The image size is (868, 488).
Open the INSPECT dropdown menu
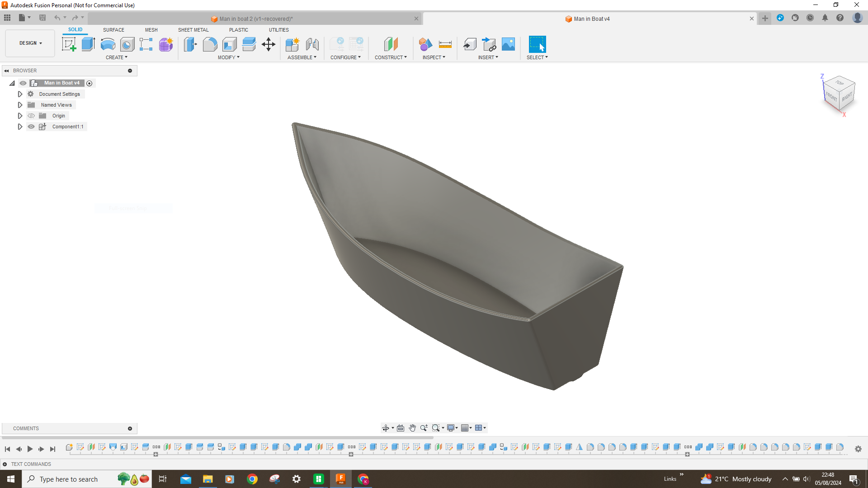click(x=434, y=57)
